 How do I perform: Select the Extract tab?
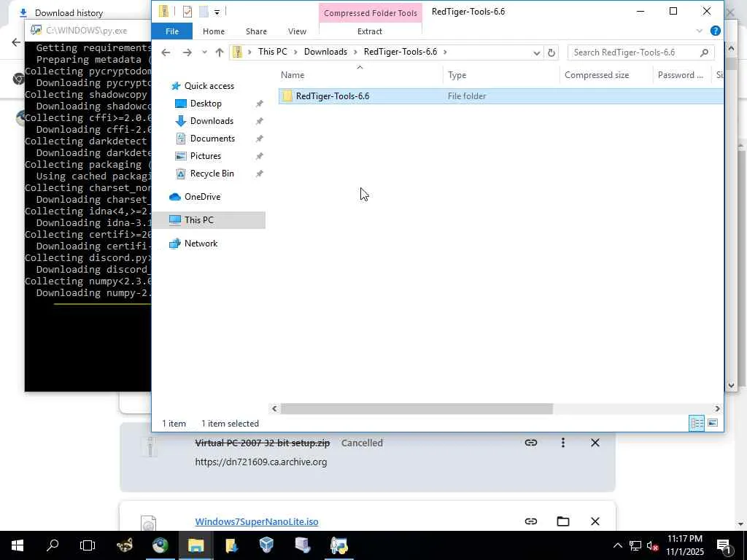coord(370,31)
